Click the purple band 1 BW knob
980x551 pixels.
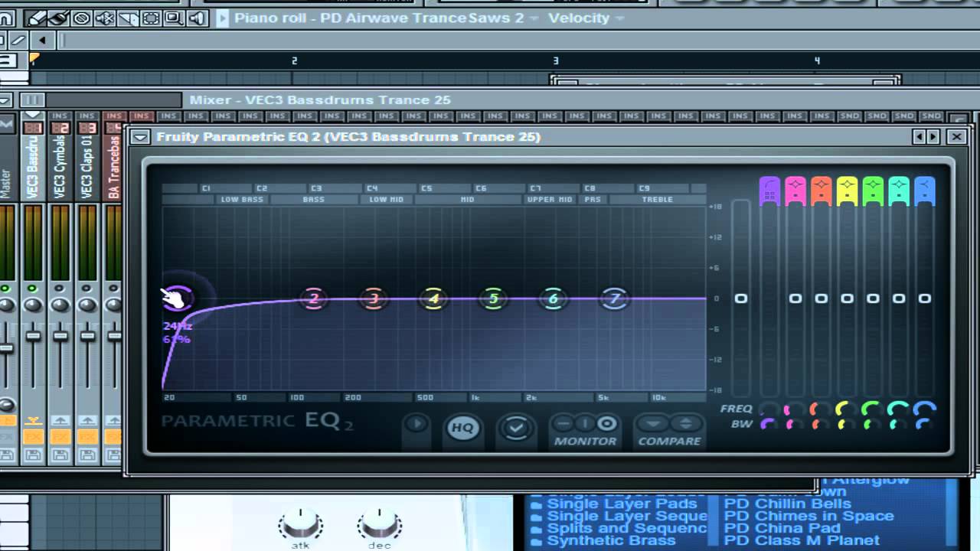click(x=769, y=423)
